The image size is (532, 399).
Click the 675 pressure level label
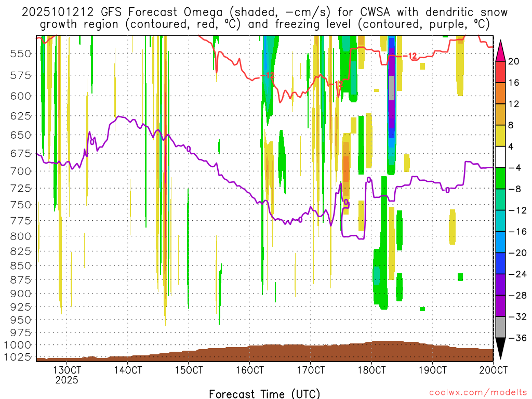tap(21, 153)
